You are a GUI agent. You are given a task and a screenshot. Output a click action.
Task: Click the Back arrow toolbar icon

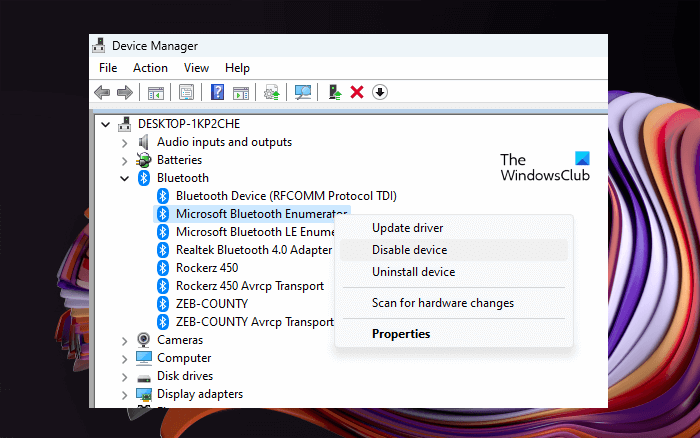tap(102, 92)
